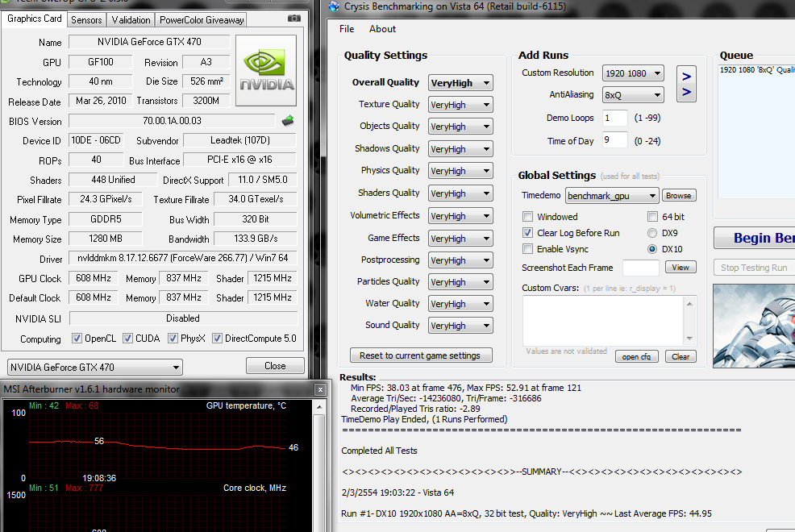Open the AntiAliasing 8xQ dropdown
This screenshot has width=795, height=532.
click(633, 95)
